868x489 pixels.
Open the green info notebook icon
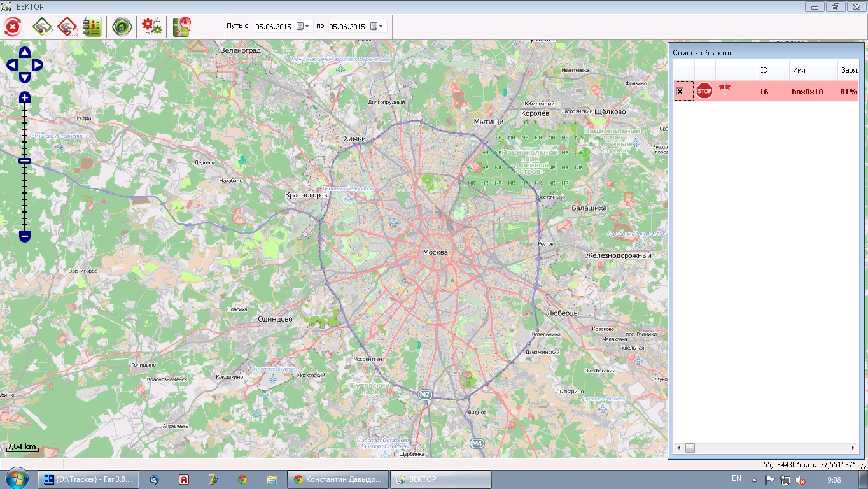92,27
